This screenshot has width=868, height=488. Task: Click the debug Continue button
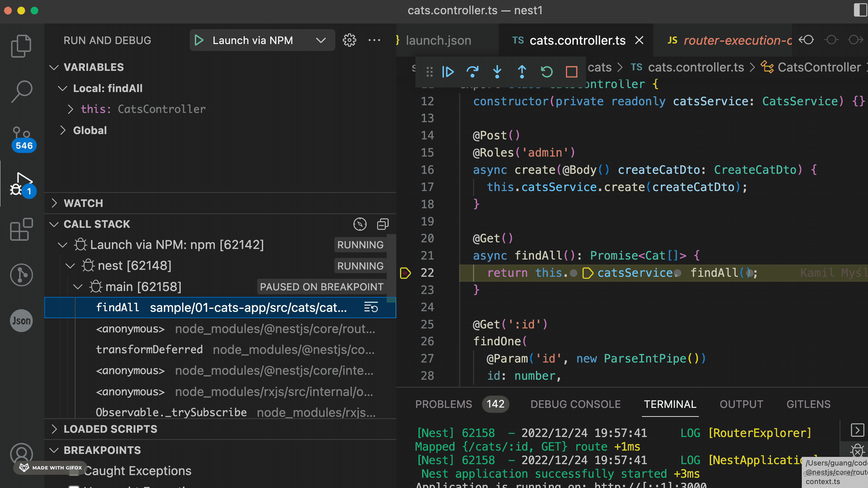tap(448, 72)
